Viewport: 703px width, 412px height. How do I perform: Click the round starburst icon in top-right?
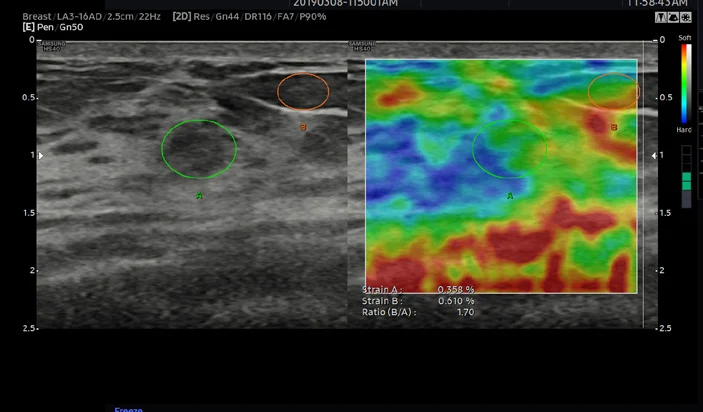686,17
